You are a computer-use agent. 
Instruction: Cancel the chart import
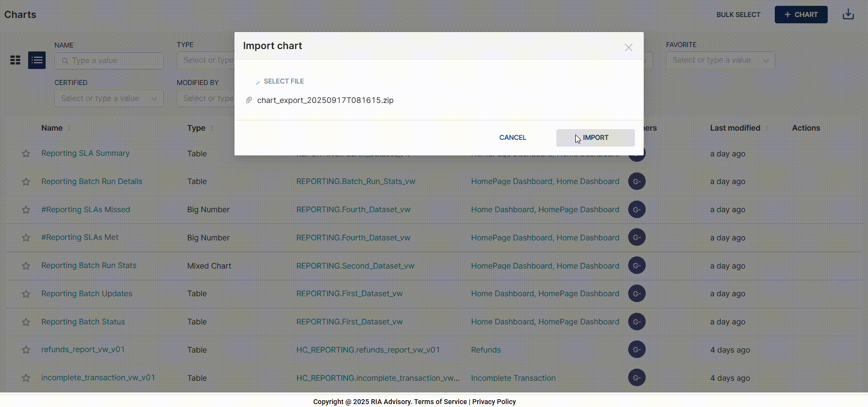513,137
